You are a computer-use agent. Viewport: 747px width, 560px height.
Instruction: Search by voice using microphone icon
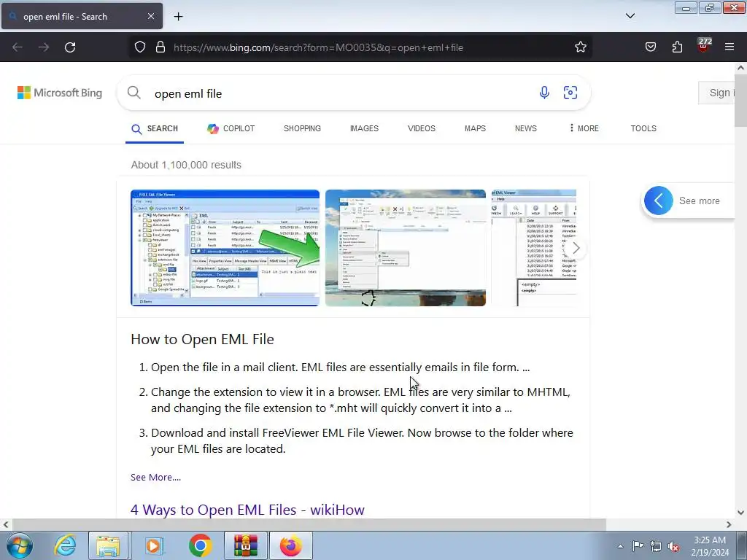pos(544,93)
